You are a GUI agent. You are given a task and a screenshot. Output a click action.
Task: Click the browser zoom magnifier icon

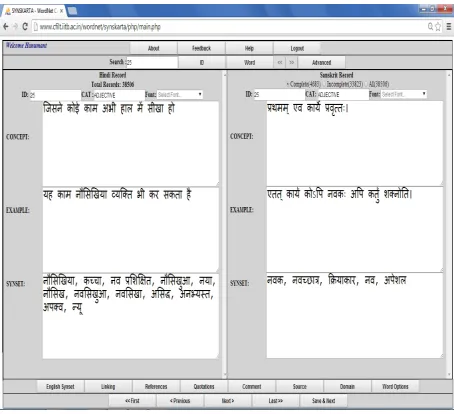pyautogui.click(x=430, y=26)
